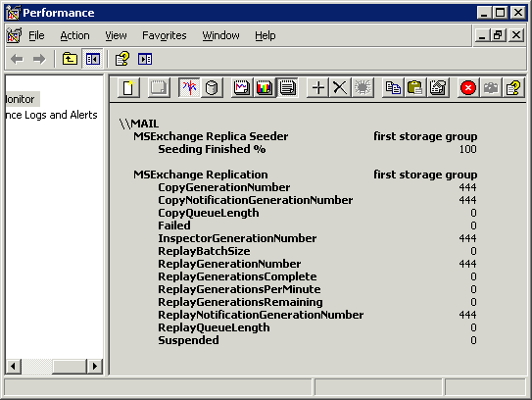
Task: Select CopyNotificationGenerationNumber counter
Action: click(256, 200)
